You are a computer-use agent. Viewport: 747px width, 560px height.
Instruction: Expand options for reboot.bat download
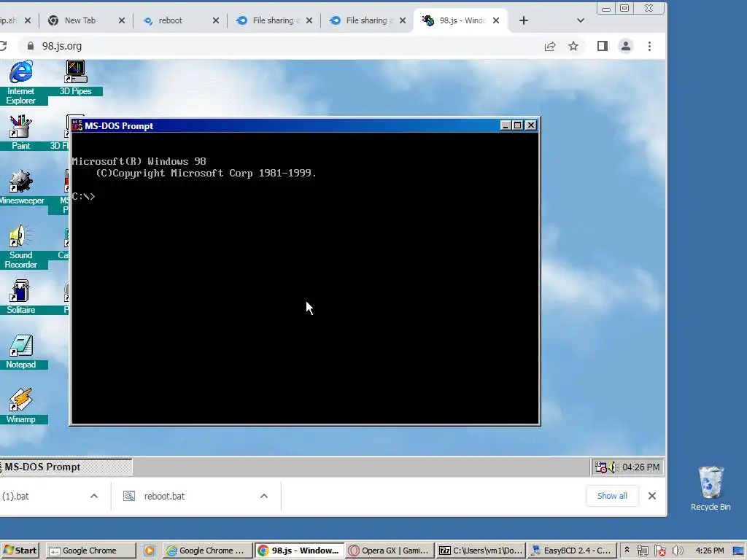point(264,496)
